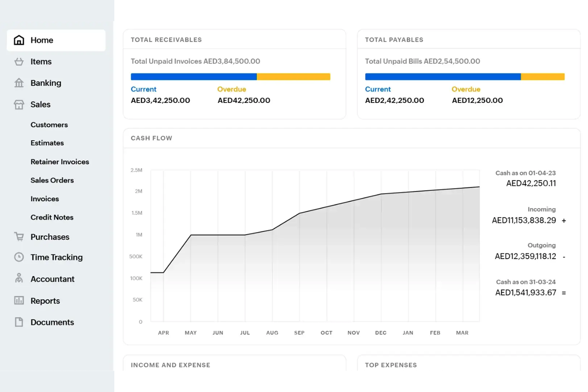This screenshot has height=392, width=588.
Task: Click TOP EXPENSES card header
Action: (x=391, y=365)
